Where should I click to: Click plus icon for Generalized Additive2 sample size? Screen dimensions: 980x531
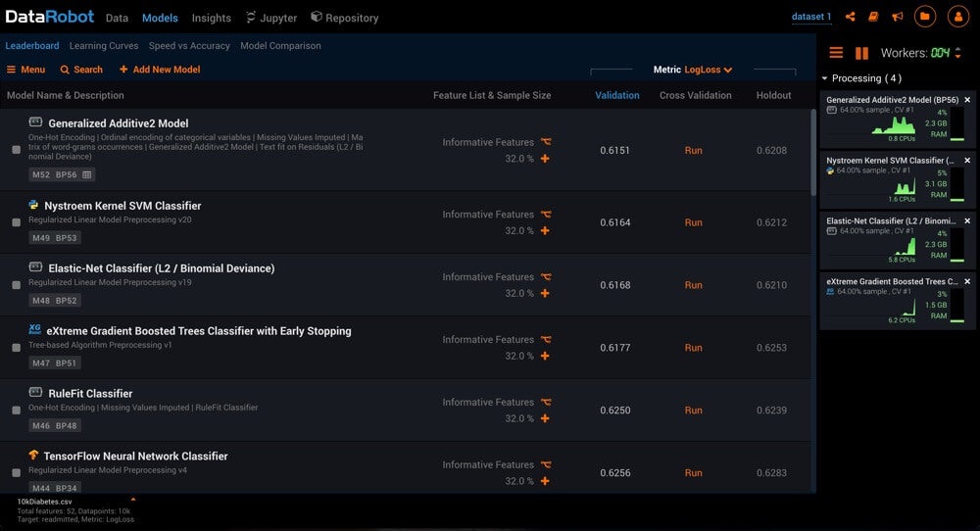[545, 159]
